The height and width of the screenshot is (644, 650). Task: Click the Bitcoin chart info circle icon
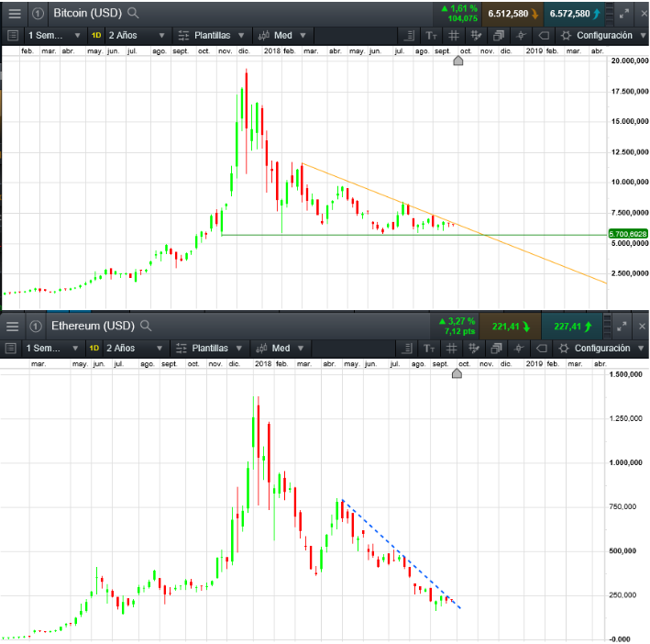pyautogui.click(x=38, y=14)
